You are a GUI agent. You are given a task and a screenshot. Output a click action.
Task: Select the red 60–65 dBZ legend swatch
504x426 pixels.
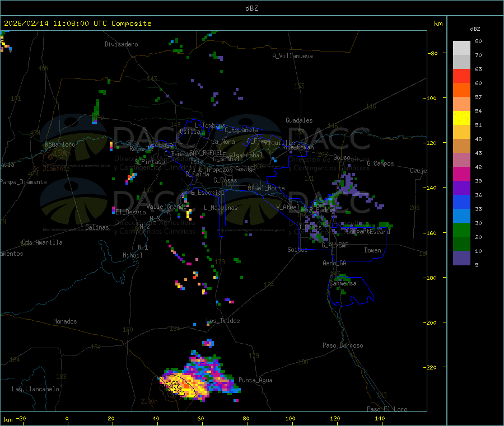(x=461, y=76)
